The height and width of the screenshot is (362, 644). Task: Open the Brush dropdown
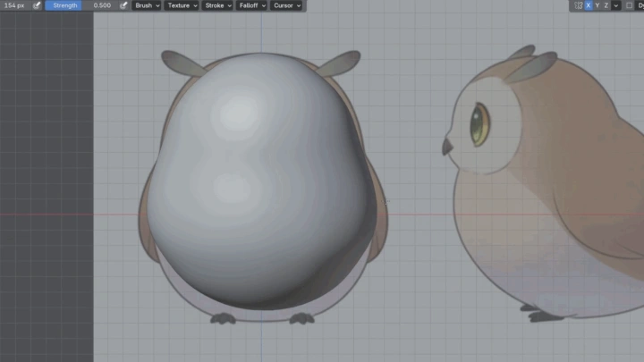click(147, 5)
